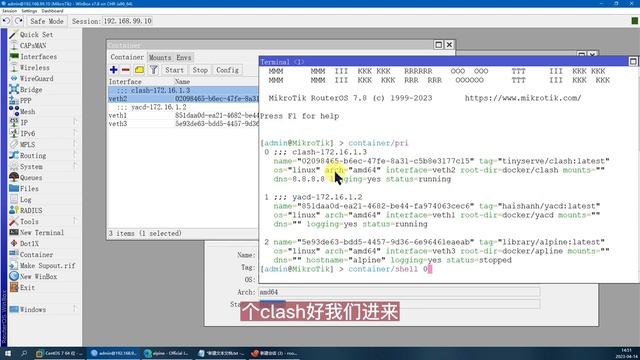Open the Dot1X menu item

point(29,244)
